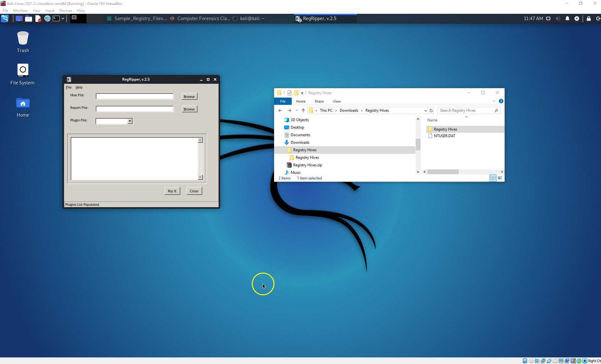This screenshot has width=601, height=364.
Task: Open the address bar history dropdown
Action: pos(426,110)
